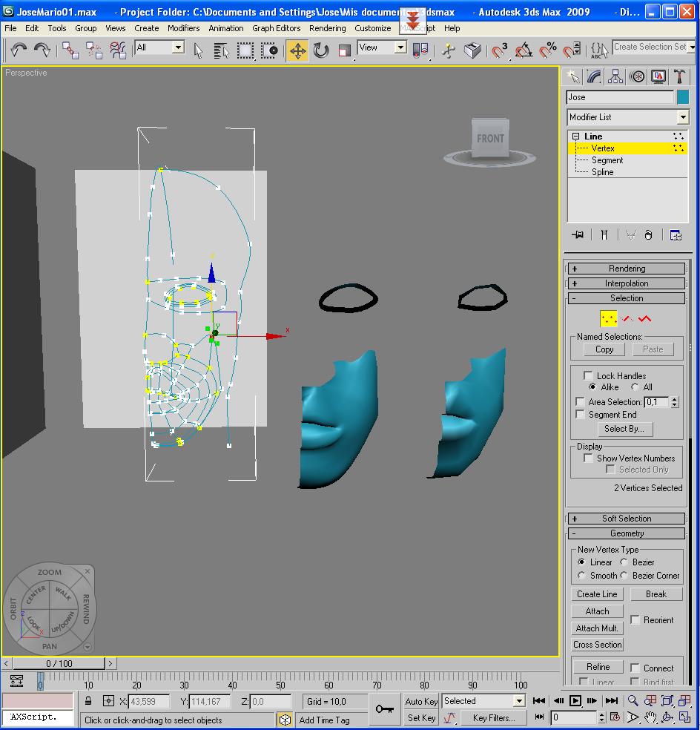Collapse the Geometry rollout
This screenshot has height=730, width=700.
pyautogui.click(x=627, y=533)
